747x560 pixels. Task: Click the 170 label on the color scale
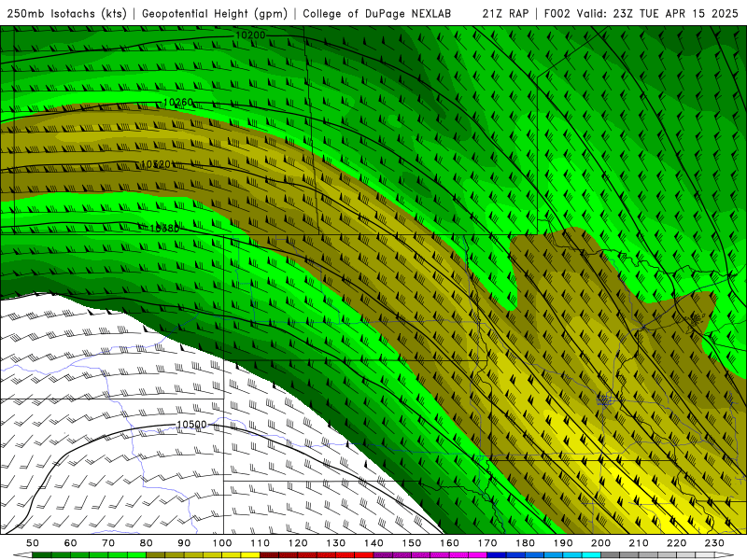click(x=487, y=543)
